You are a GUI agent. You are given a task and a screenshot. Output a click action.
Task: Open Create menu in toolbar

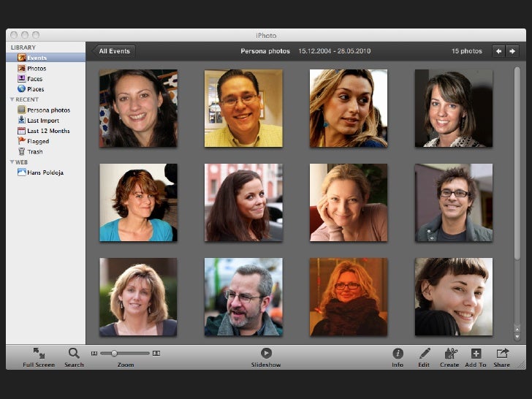[449, 357]
